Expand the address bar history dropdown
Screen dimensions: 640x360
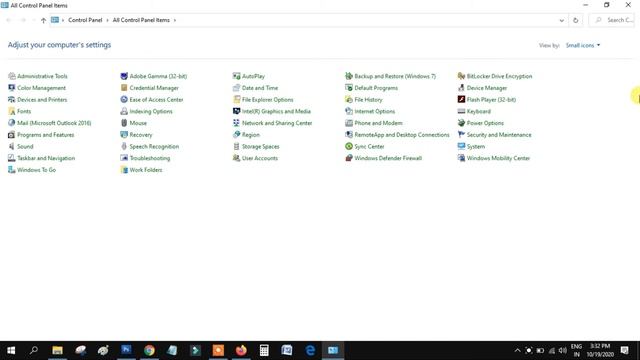[562, 20]
